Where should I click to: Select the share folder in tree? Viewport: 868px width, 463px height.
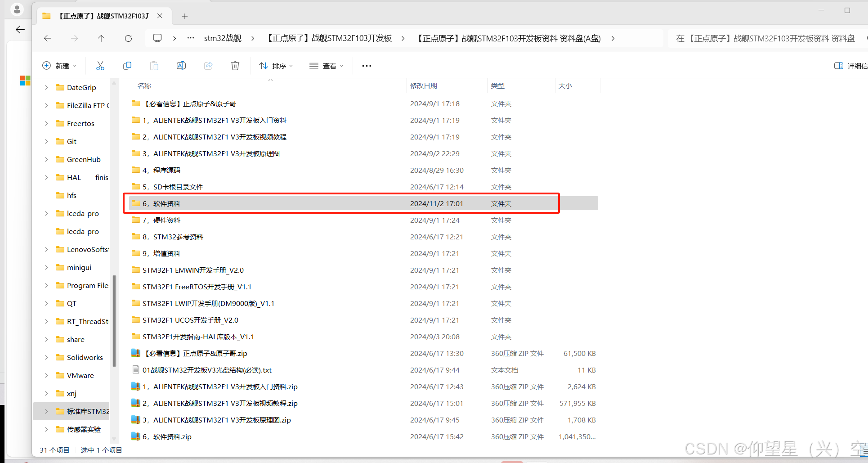point(76,339)
